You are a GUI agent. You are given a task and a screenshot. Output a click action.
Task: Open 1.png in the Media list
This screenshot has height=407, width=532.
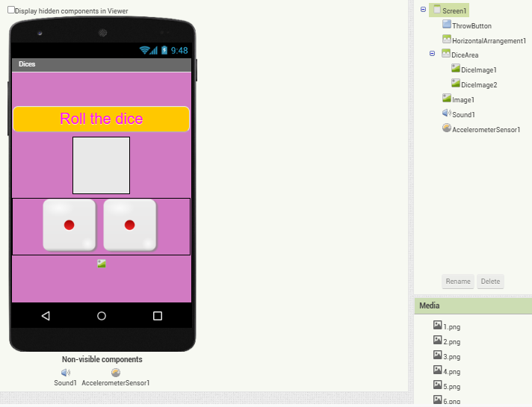coord(451,326)
